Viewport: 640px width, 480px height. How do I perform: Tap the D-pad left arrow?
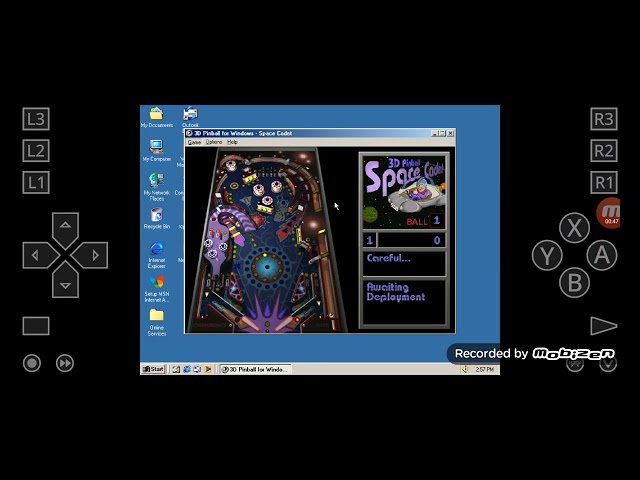pyautogui.click(x=40, y=255)
